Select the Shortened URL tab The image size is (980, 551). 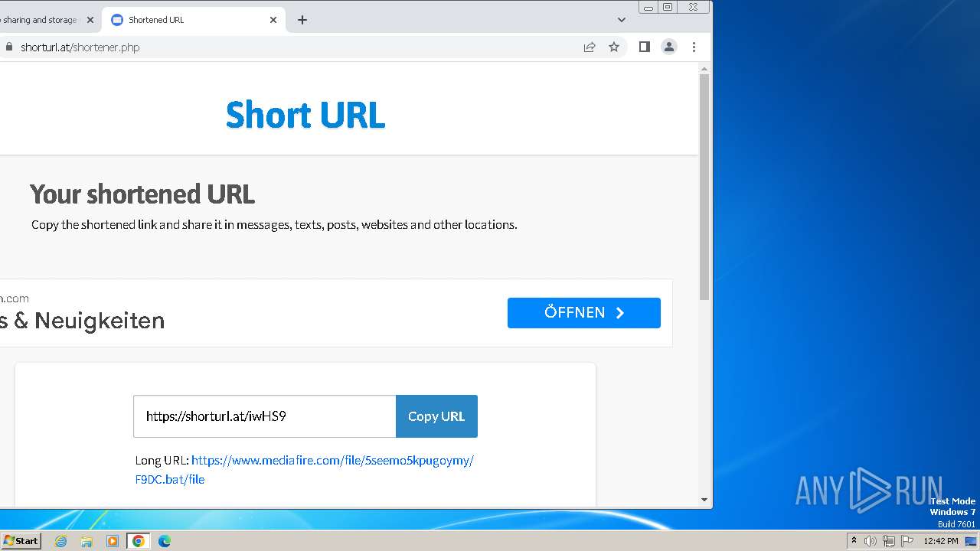click(193, 20)
